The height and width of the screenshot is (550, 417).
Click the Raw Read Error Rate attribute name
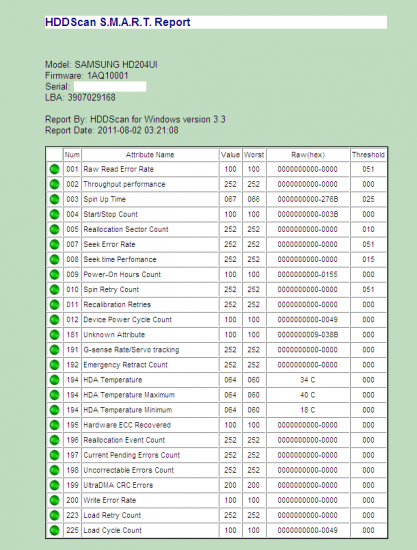119,169
